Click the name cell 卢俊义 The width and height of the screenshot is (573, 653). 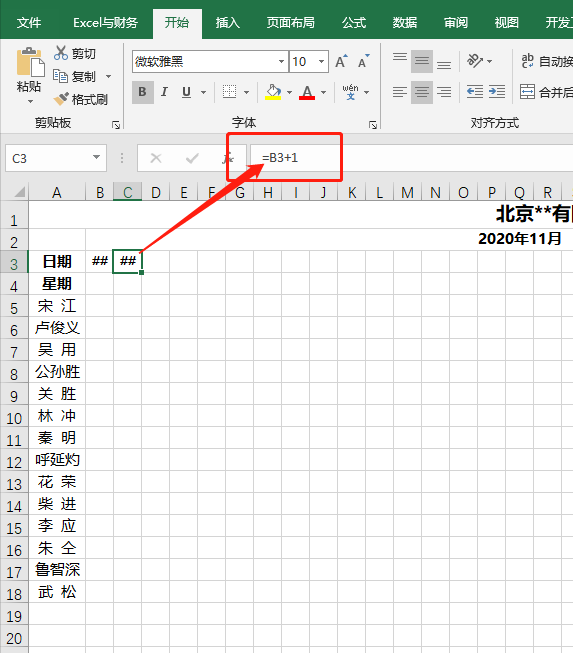(x=57, y=328)
